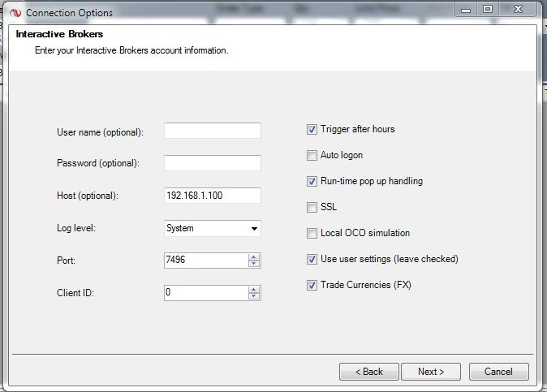Increment the Client ID spinner up

click(x=254, y=290)
